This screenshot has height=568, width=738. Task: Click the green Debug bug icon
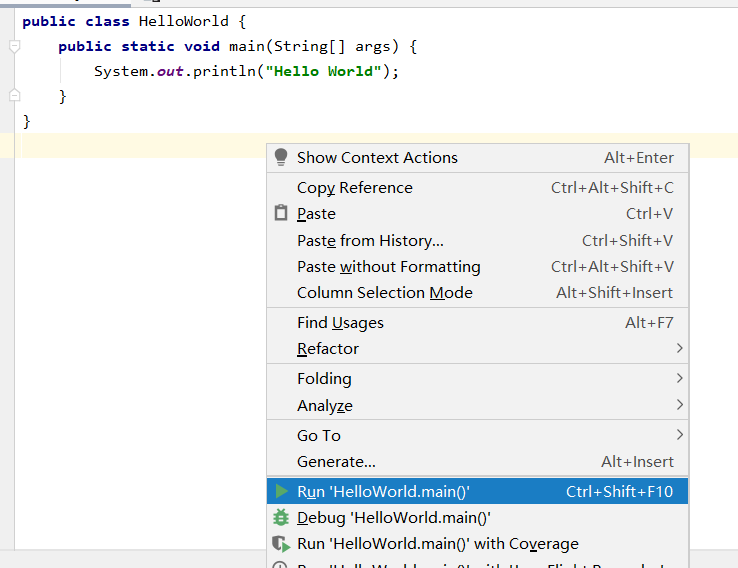(281, 518)
